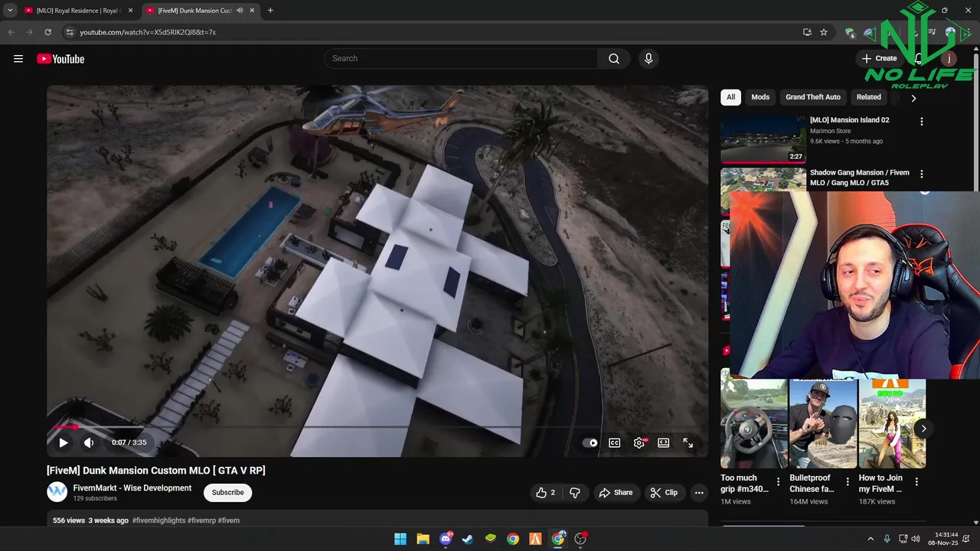The width and height of the screenshot is (980, 551).
Task: Open the Shadow Gang Mansion thumbnail
Action: [763, 180]
